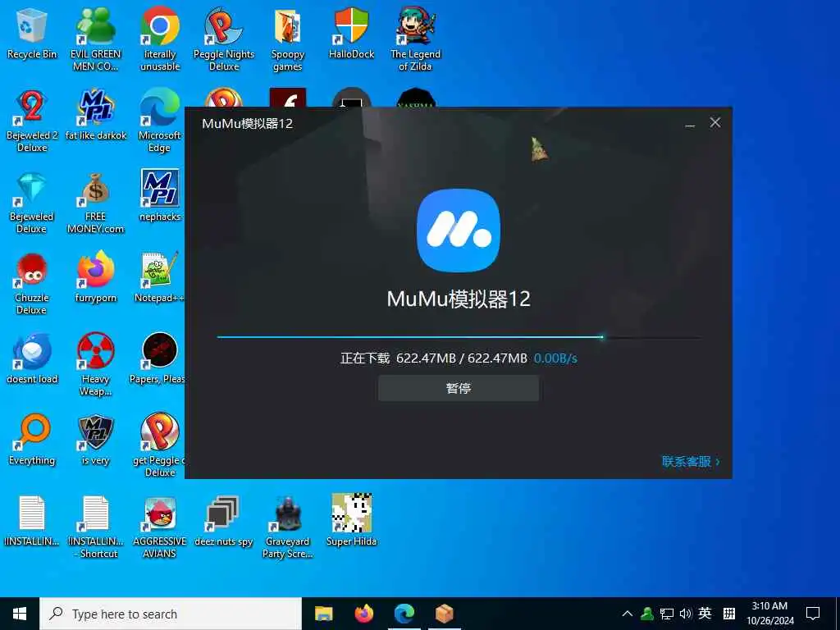This screenshot has width=840, height=630.
Task: Select the 'fat like darkok' shortcut
Action: [x=96, y=115]
